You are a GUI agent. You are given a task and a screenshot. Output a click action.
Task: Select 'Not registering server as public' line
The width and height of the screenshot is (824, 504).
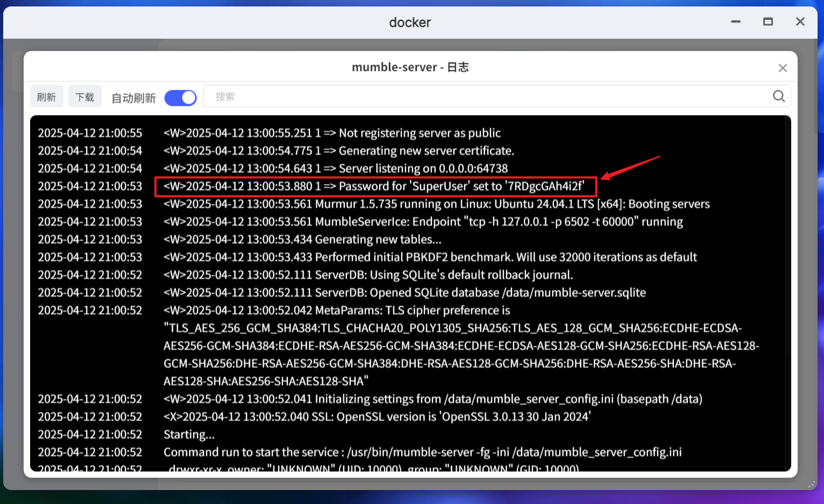(x=332, y=133)
